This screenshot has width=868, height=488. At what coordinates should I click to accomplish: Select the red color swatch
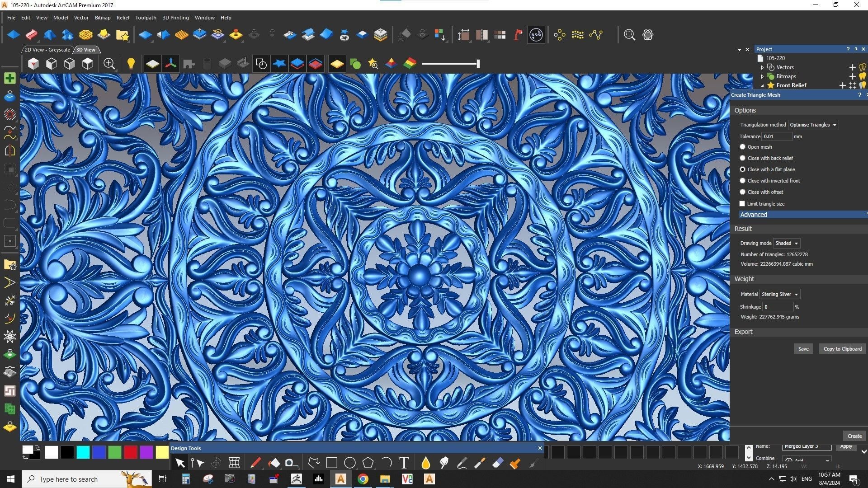(131, 452)
